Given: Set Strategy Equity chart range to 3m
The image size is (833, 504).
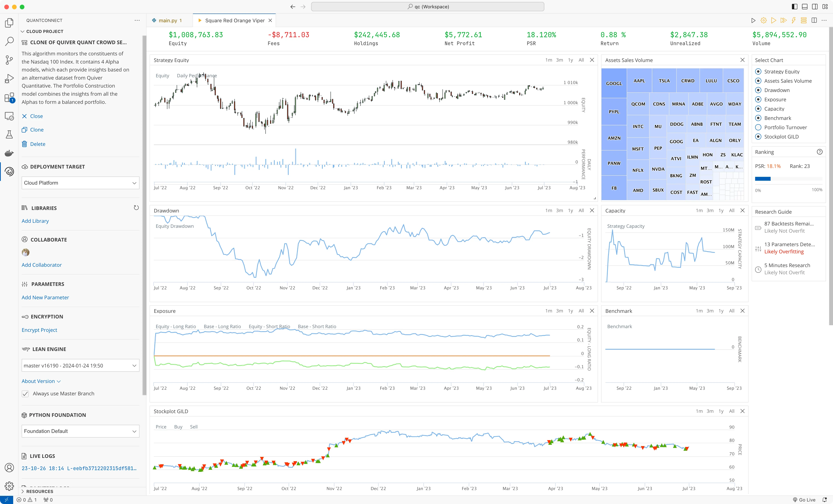Looking at the screenshot, I should (x=559, y=60).
